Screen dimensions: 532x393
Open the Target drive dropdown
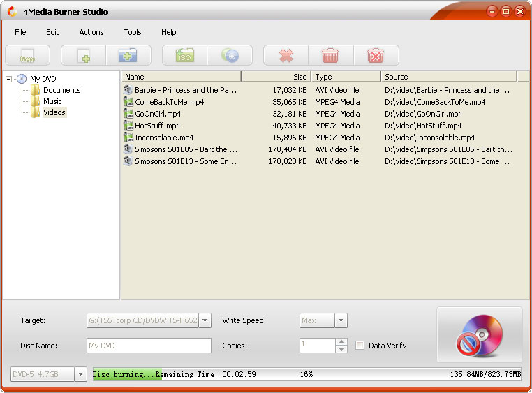coord(205,320)
